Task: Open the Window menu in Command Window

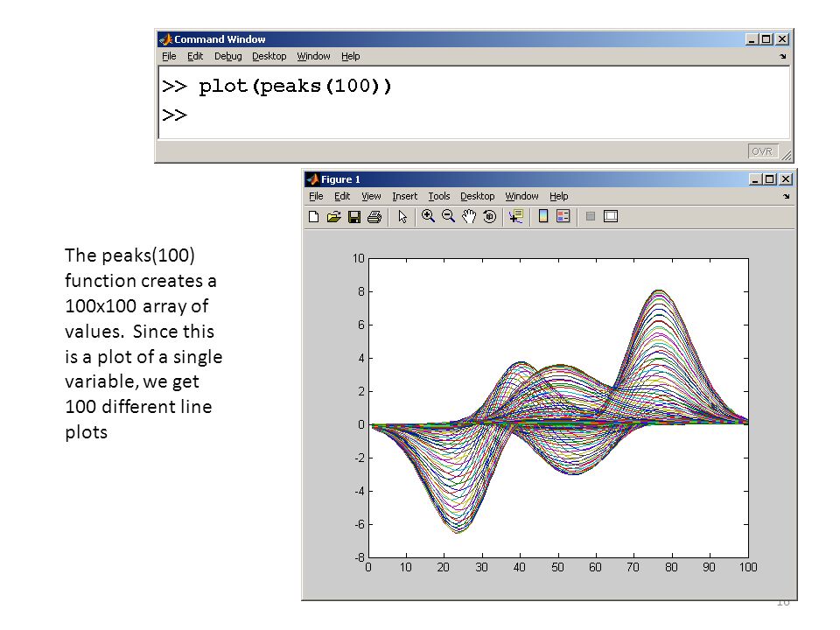Action: coord(313,56)
